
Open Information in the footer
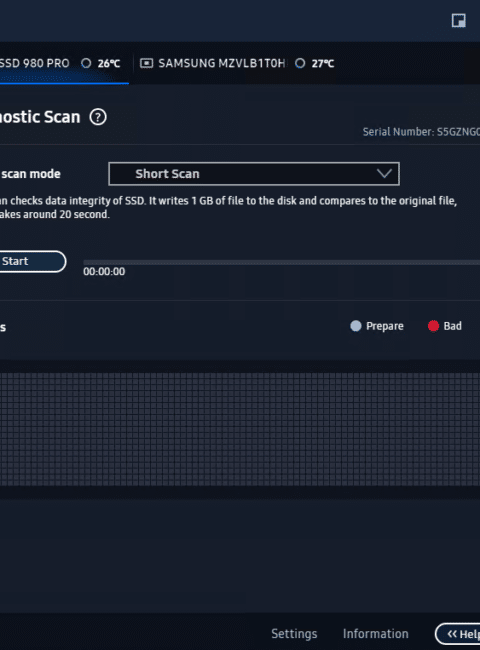coord(376,634)
